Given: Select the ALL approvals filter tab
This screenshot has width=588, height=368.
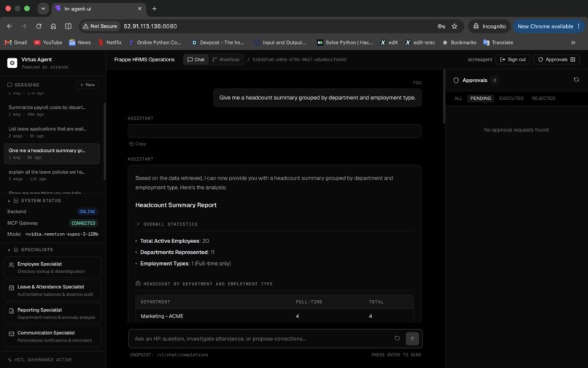Looking at the screenshot, I should (458, 99).
